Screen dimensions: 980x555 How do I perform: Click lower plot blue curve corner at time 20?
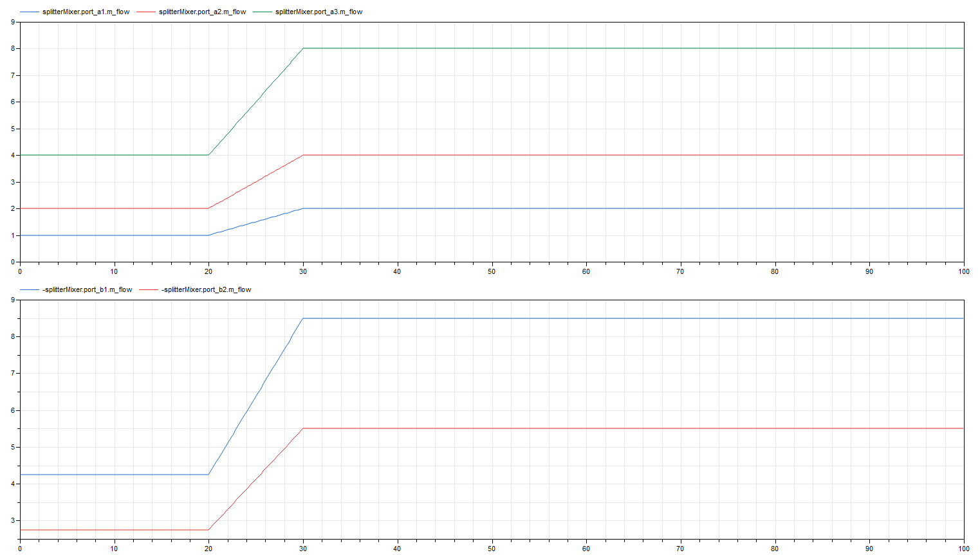(x=208, y=475)
